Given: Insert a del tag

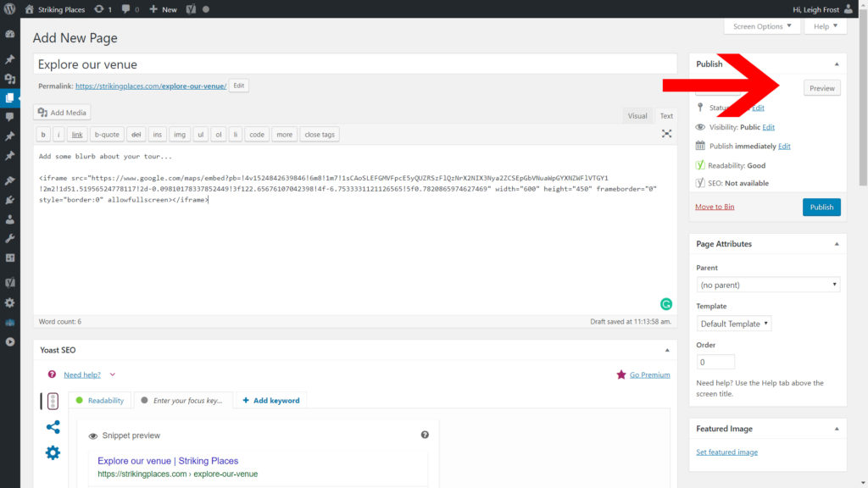Looking at the screenshot, I should [136, 135].
